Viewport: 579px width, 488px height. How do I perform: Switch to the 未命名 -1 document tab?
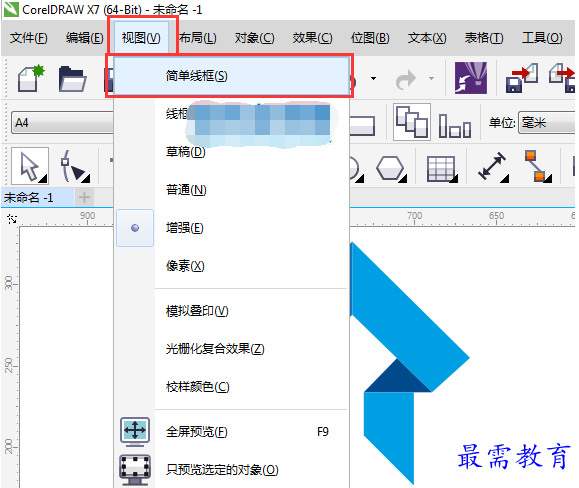click(x=37, y=197)
